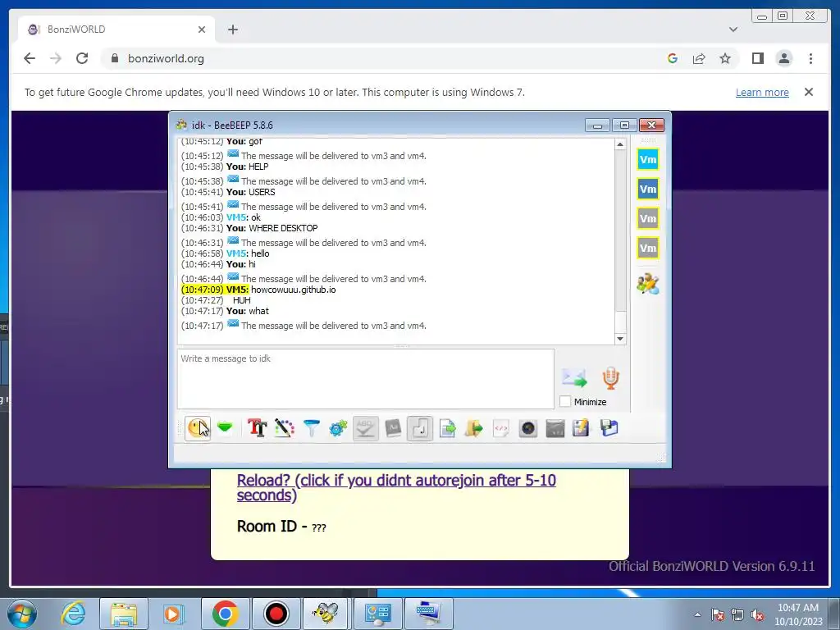The width and height of the screenshot is (840, 630).
Task: Click the blue funnel filter icon
Action: tap(311, 428)
